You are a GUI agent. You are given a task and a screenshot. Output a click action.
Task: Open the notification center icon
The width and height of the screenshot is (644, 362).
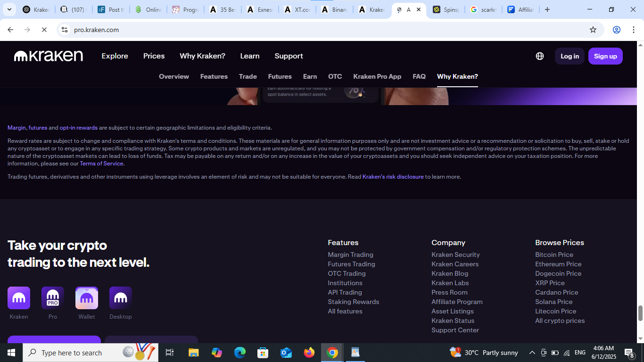pos(629,353)
